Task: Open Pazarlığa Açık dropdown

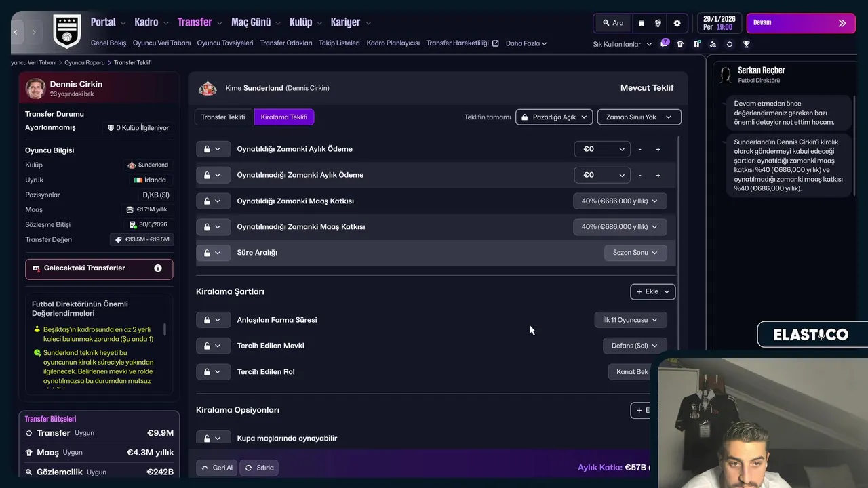Action: pos(554,117)
